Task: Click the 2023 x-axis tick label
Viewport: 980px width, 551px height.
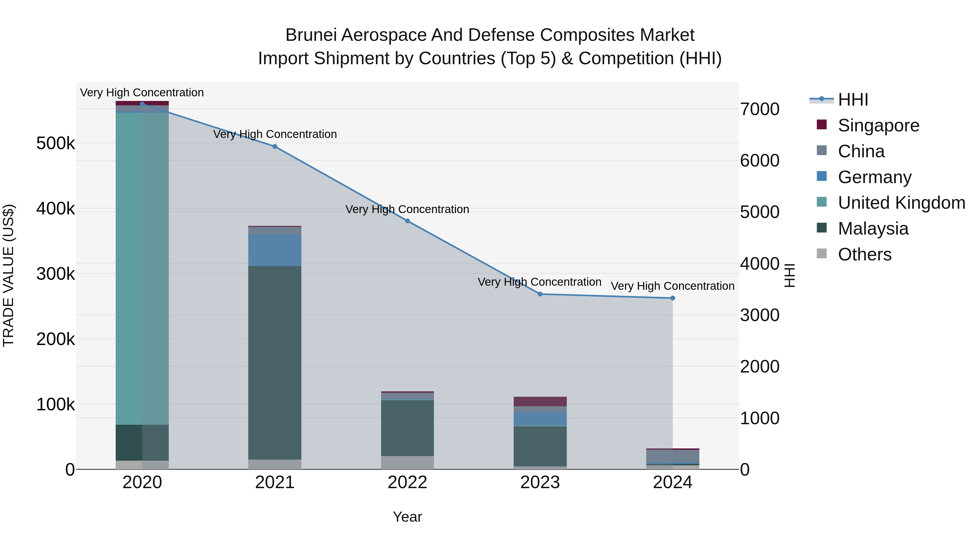Action: coord(540,482)
